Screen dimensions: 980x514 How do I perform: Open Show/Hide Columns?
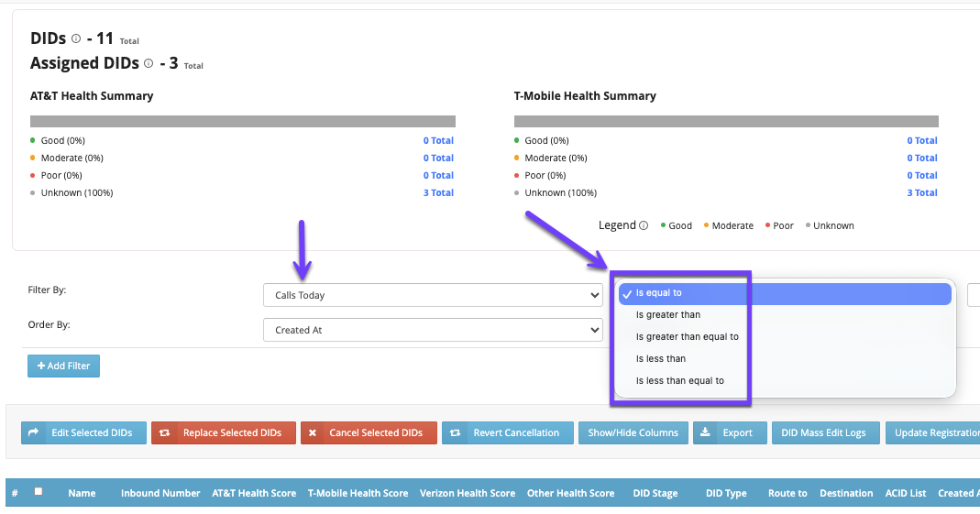click(633, 432)
